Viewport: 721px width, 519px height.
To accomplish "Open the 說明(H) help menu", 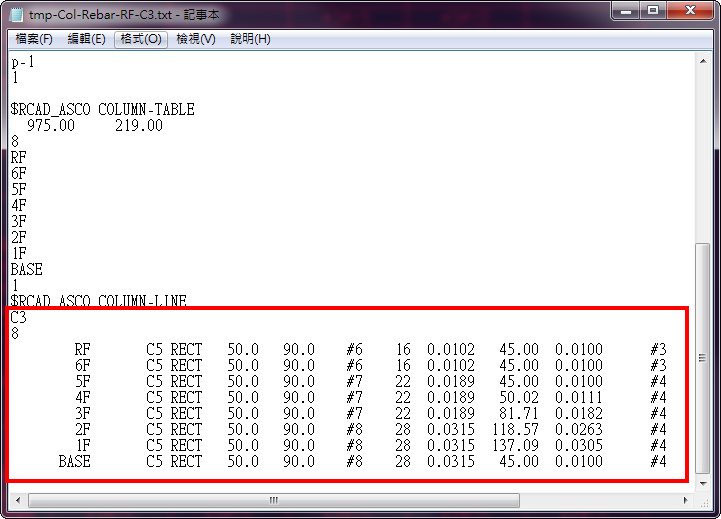I will point(250,39).
